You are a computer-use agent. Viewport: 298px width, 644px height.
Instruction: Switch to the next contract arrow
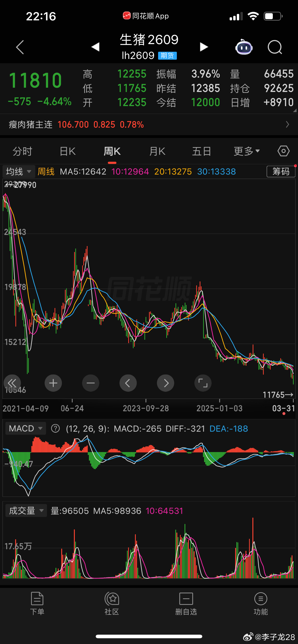coord(204,47)
